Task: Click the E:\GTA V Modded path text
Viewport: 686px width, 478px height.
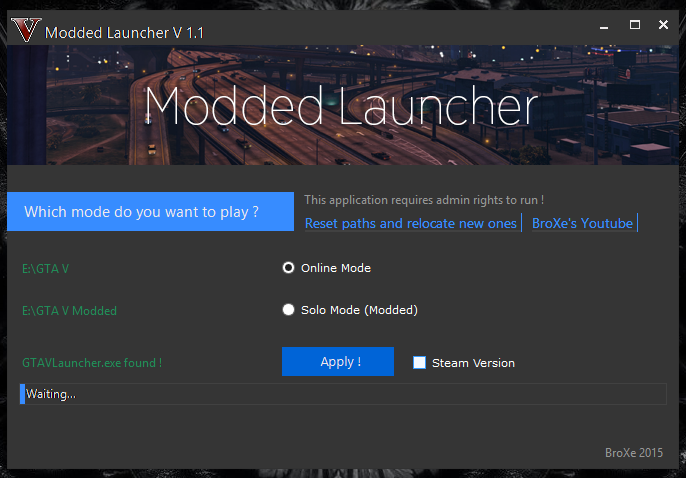Action: [x=70, y=311]
